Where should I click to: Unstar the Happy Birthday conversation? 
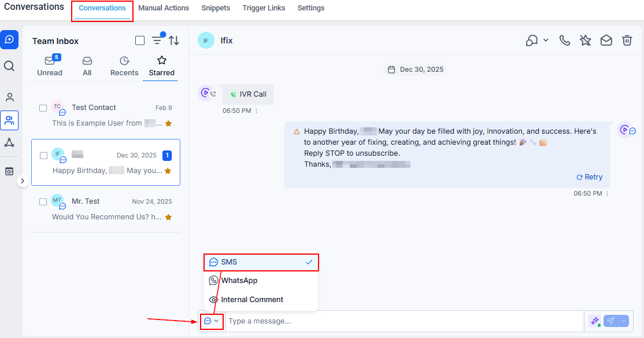[168, 171]
